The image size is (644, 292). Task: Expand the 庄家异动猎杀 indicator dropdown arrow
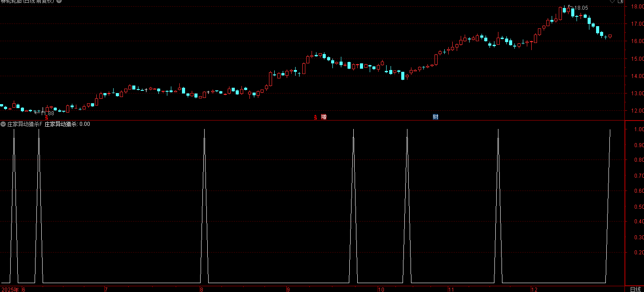(x=3, y=124)
